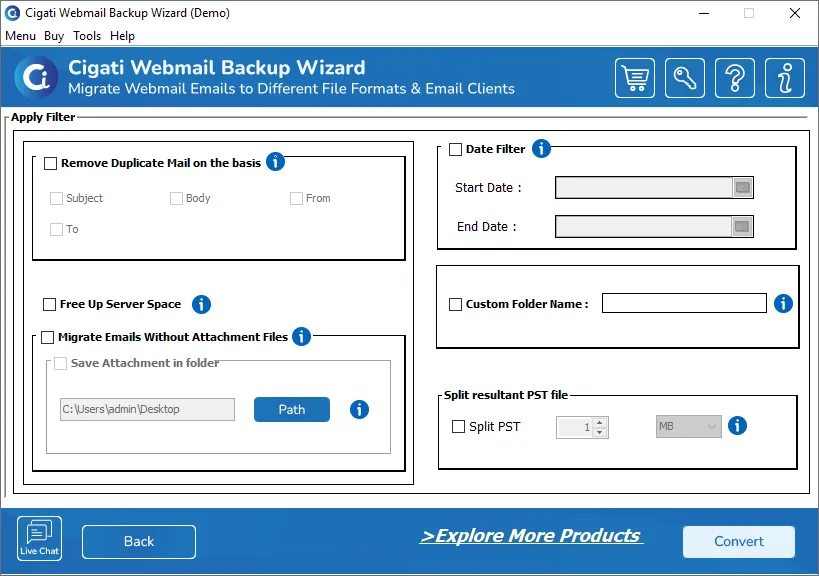Screen dimensions: 819x576
Task: Click Cigati logo in the header banner
Action: pyautogui.click(x=36, y=78)
